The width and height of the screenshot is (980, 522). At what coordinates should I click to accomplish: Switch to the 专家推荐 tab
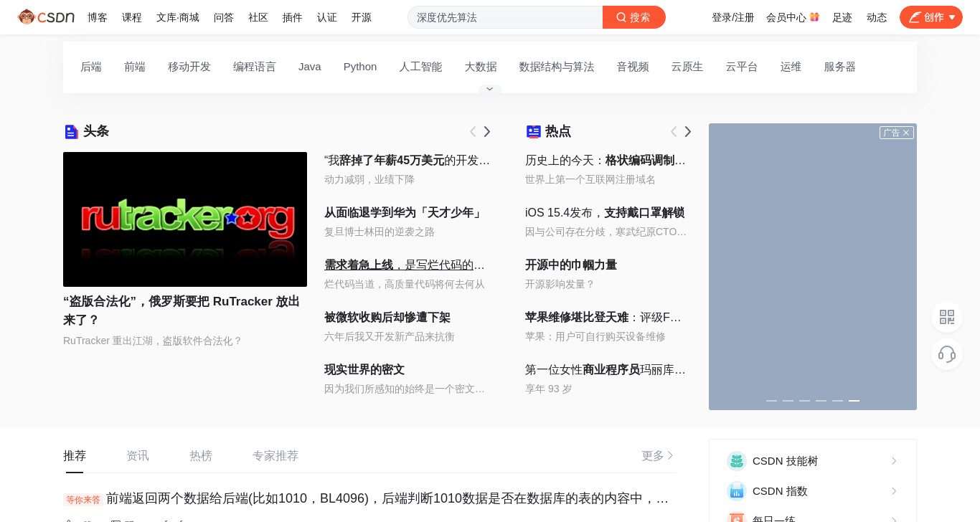click(275, 455)
